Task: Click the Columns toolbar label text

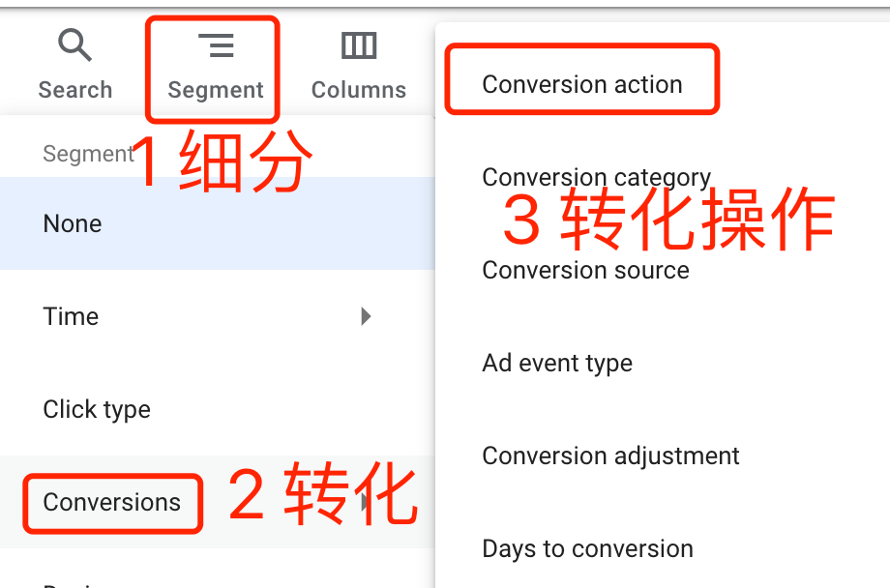Action: (358, 89)
